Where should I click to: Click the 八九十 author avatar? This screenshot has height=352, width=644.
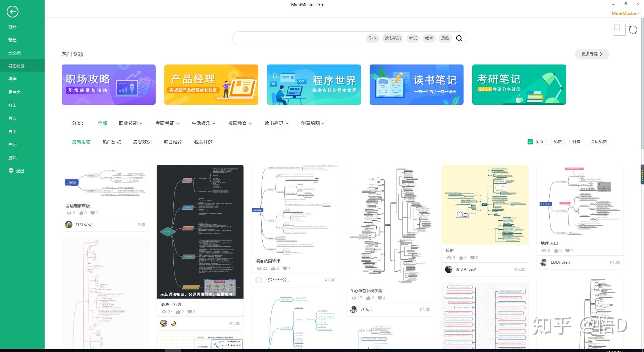click(x=354, y=309)
